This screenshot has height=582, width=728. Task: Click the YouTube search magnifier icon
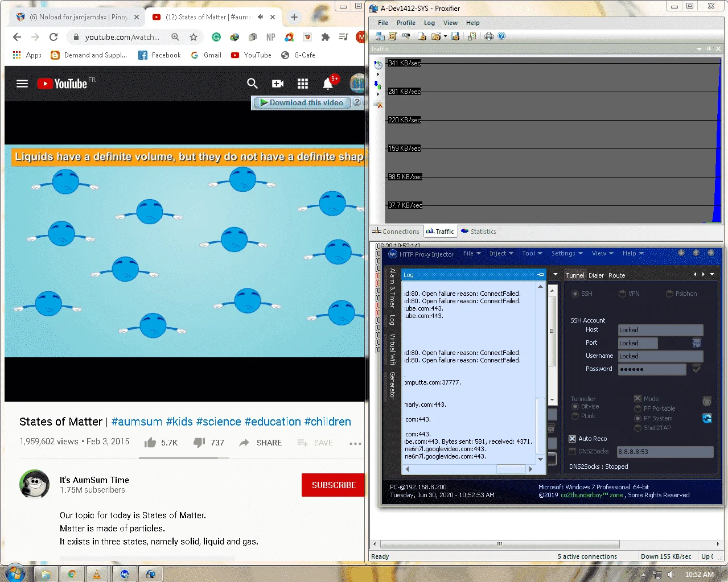point(252,84)
